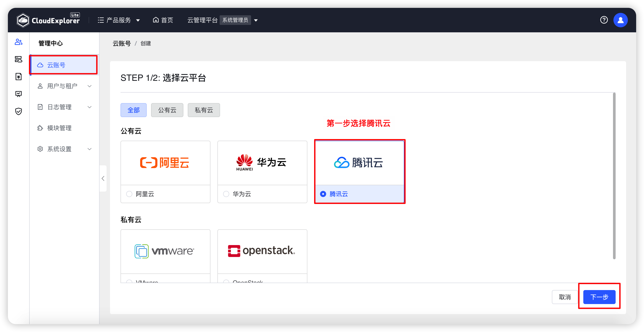Choose the OpenStack logo card
This screenshot has width=644, height=332.
262,251
